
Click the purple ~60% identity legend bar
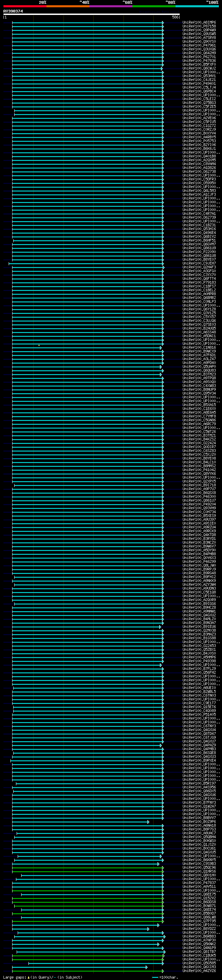[x=111, y=6]
